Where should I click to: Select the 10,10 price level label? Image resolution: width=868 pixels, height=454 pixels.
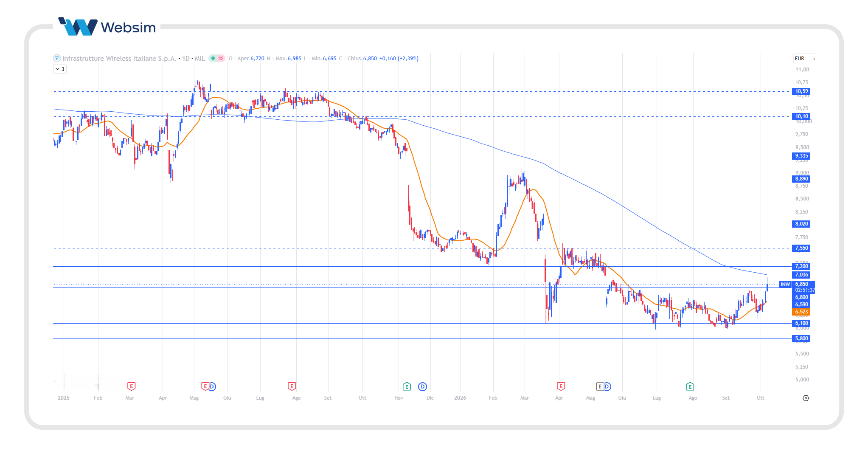tap(801, 116)
